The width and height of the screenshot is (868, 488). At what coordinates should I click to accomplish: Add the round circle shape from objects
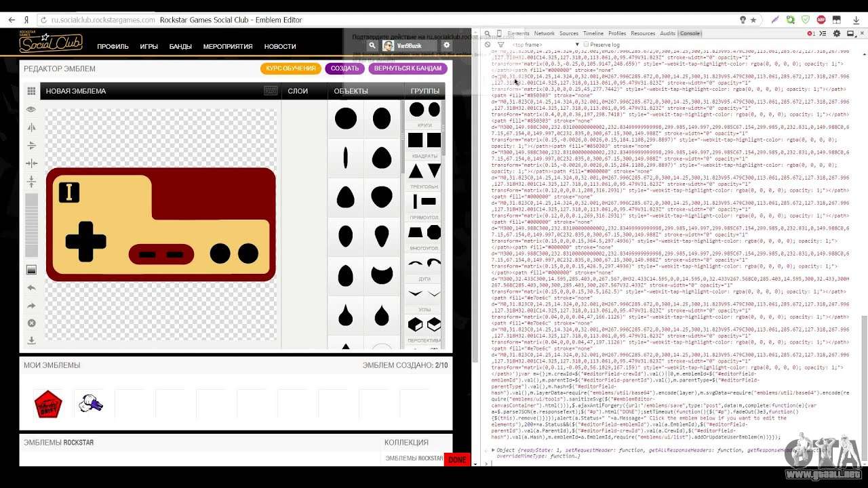point(346,119)
